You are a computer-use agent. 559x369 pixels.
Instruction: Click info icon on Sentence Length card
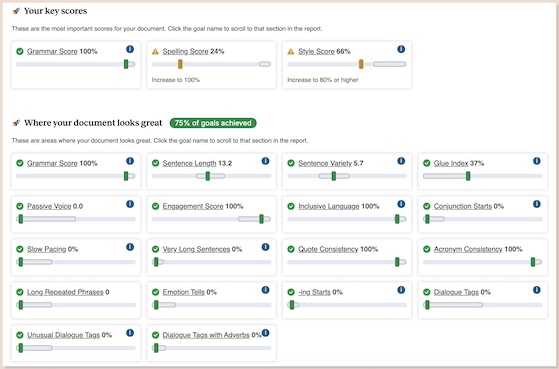tap(266, 161)
